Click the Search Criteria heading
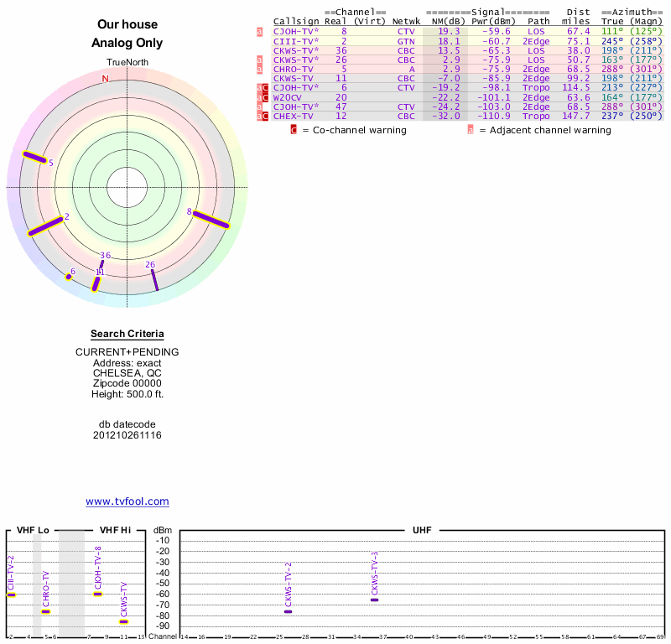Viewport: 671px width, 644px height. (127, 334)
